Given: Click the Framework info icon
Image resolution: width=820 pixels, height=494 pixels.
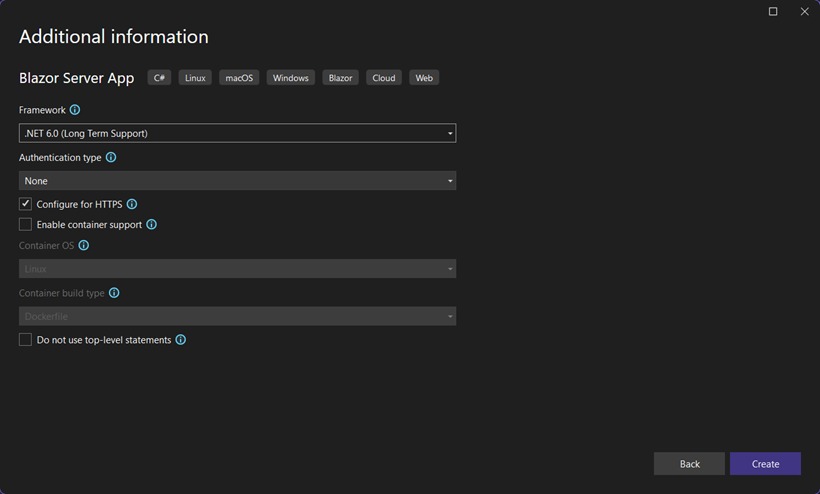Looking at the screenshot, I should pyautogui.click(x=75, y=110).
